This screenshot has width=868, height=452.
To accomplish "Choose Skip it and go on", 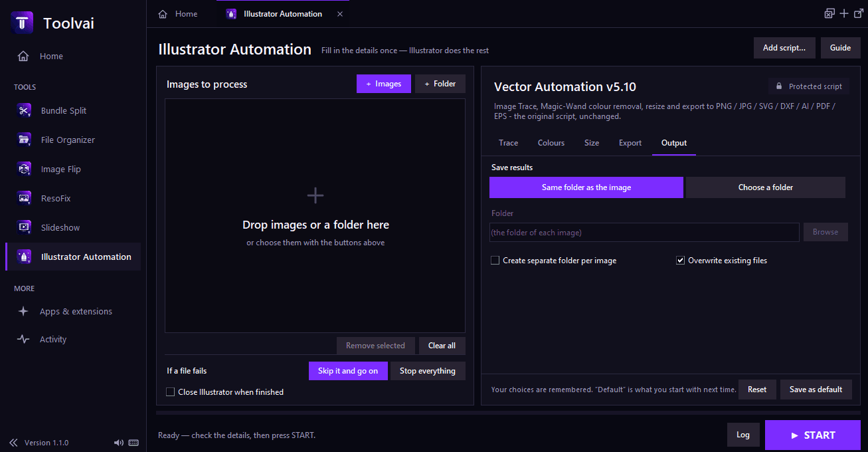I will [x=348, y=371].
